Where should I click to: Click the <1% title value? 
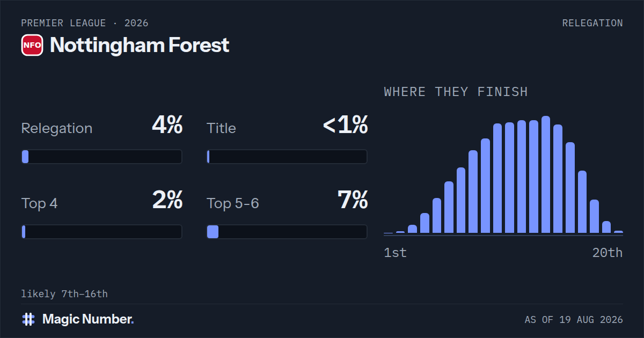345,126
